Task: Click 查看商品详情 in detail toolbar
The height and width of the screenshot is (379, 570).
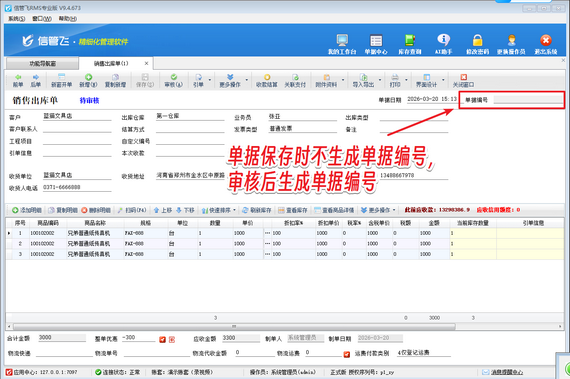Action: (334, 210)
